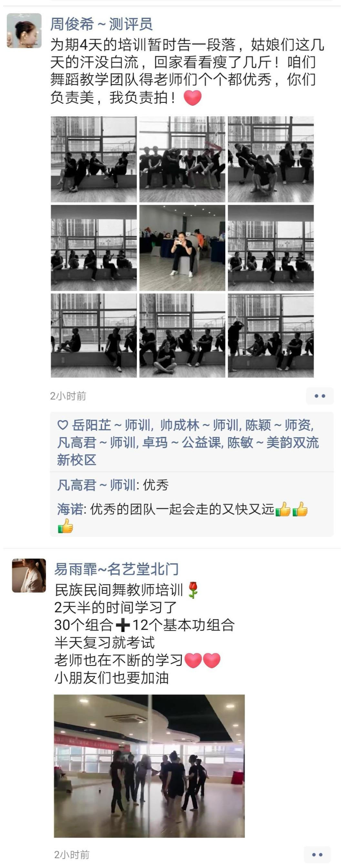Open center color photo of woman holding phone

[182, 248]
